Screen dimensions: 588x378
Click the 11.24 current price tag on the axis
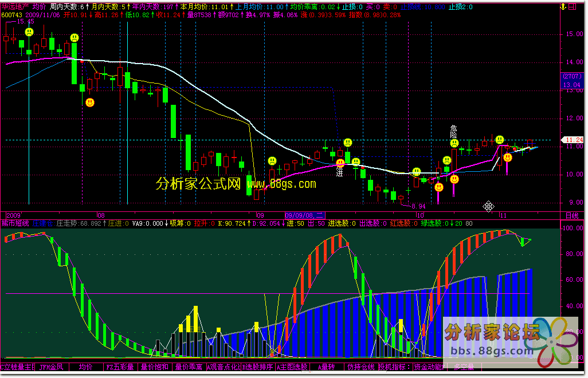pos(574,140)
